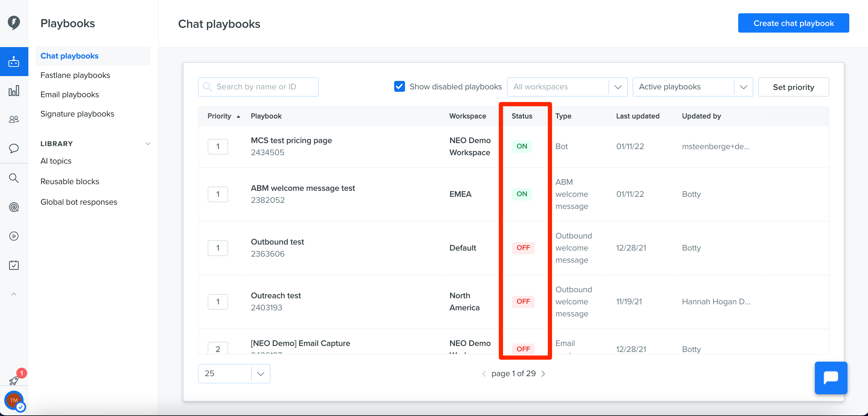Open the conversations speech bubble icon
Image resolution: width=868 pixels, height=416 pixels.
pyautogui.click(x=14, y=148)
